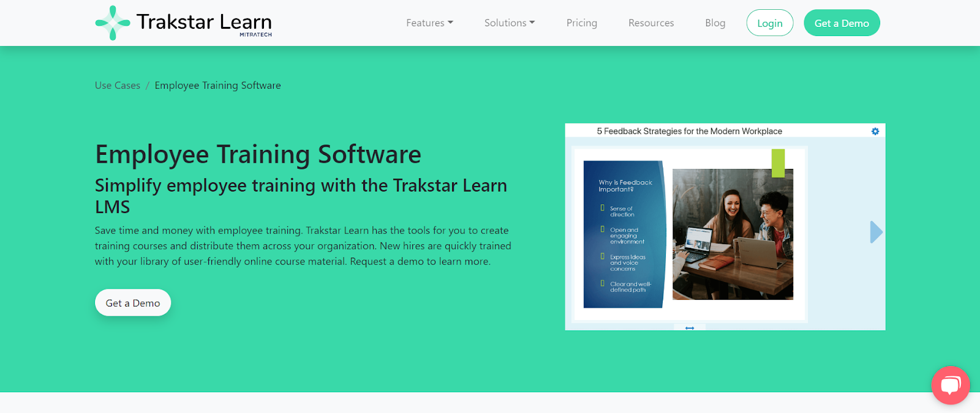This screenshot has height=413, width=980.
Task: Click 'Open and engaging environment' bullet
Action: 627,236
